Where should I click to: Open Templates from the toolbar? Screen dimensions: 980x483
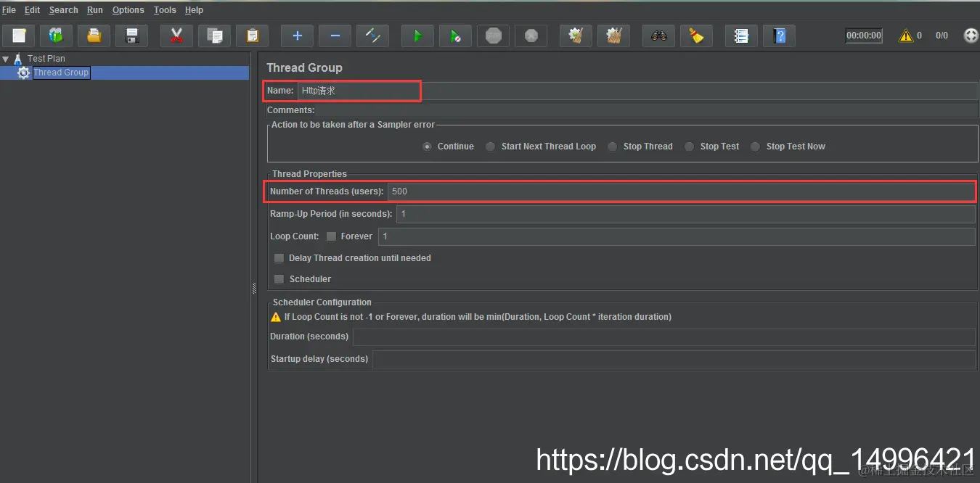click(x=56, y=36)
